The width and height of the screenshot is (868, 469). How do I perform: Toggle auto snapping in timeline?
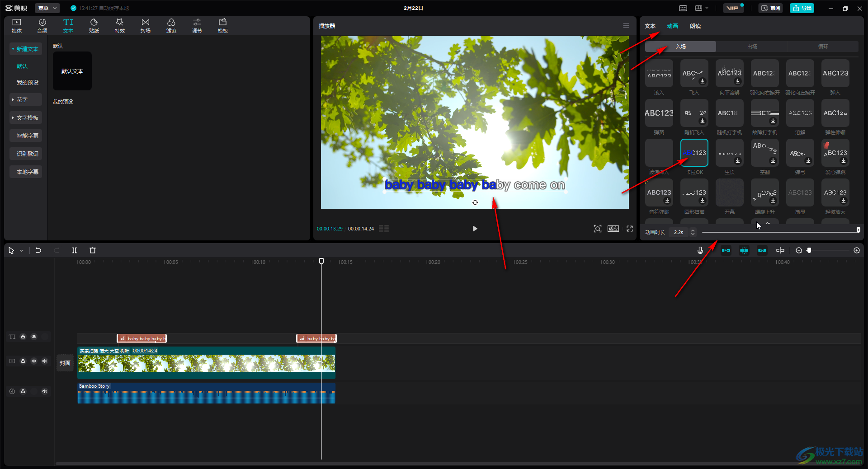(744, 250)
